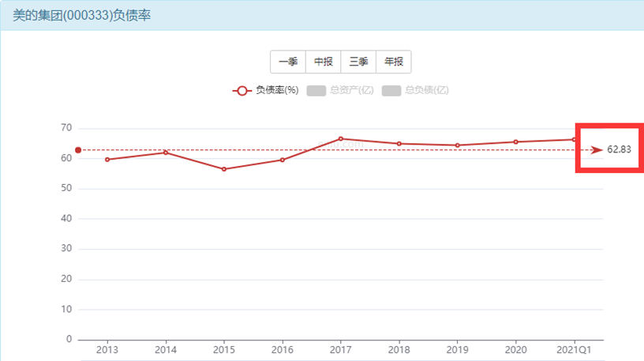
Task: Enable 总资产(亿) legend series
Action: [340, 91]
